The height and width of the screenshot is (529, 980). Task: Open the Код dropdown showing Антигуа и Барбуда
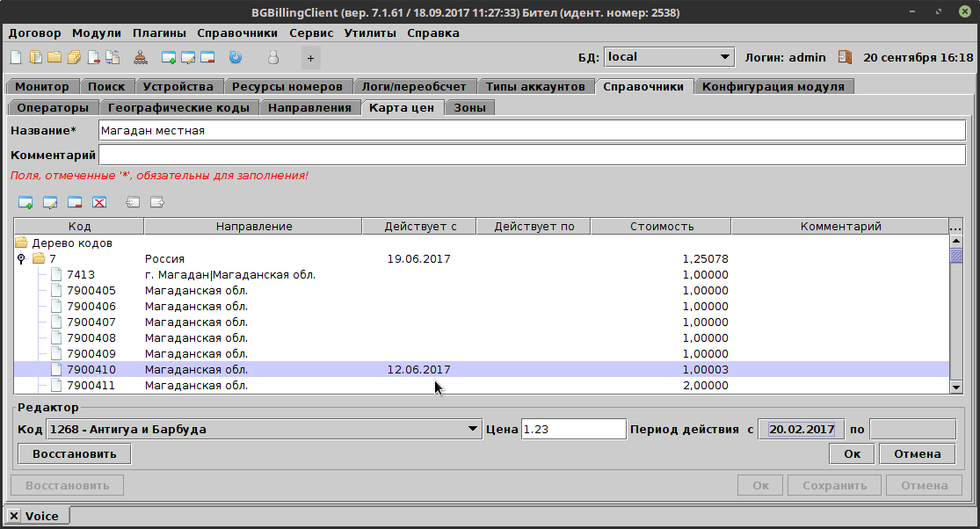[x=473, y=429]
